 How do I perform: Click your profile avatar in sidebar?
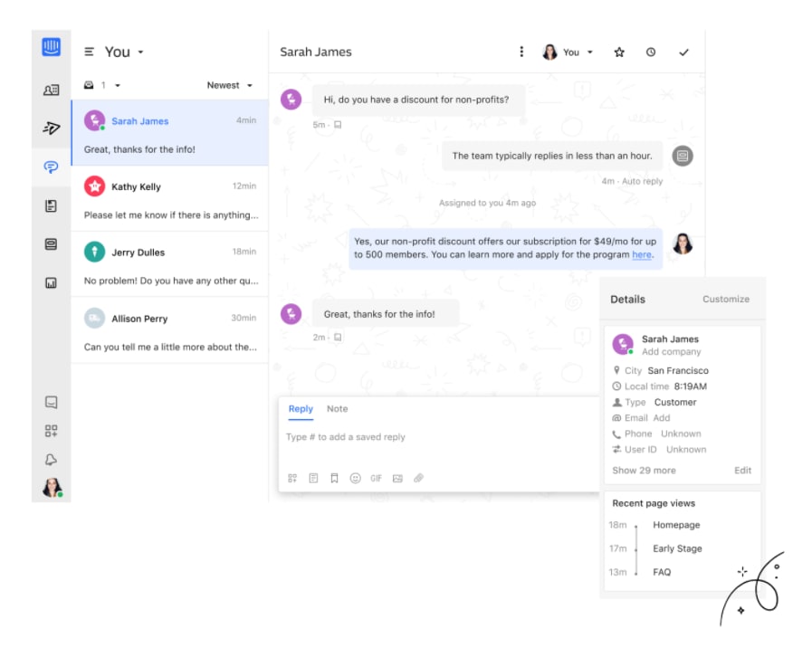click(52, 488)
